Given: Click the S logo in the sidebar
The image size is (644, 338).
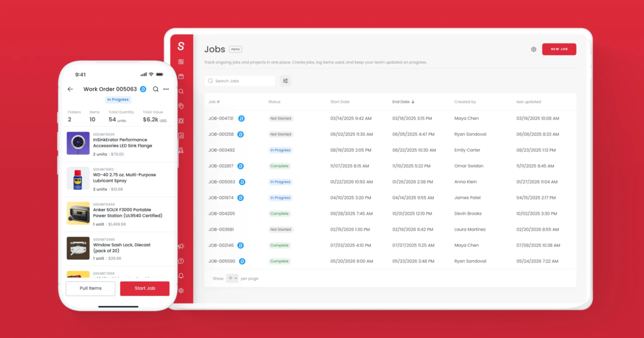Looking at the screenshot, I should pyautogui.click(x=181, y=46).
